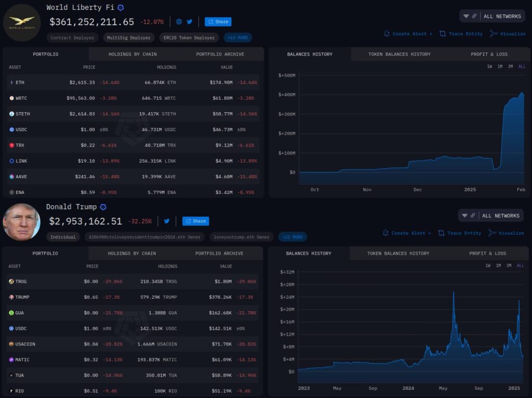This screenshot has height=398, width=532.
Task: Click the TUA token icon
Action: [x=11, y=375]
